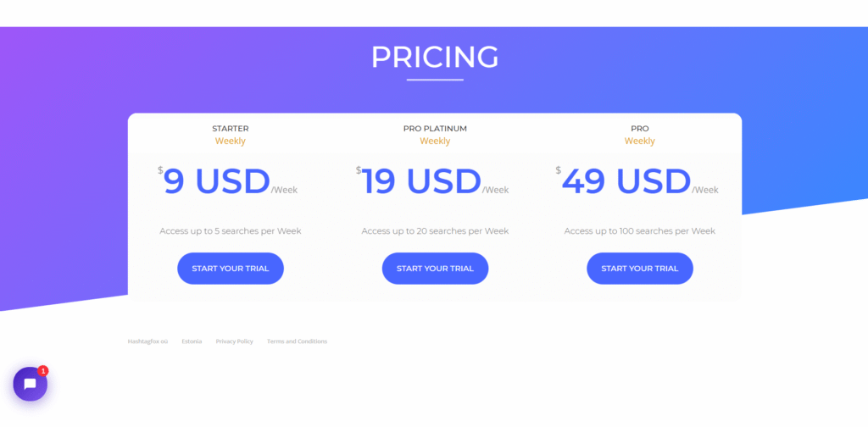Select the STARTER plan title

(231, 129)
